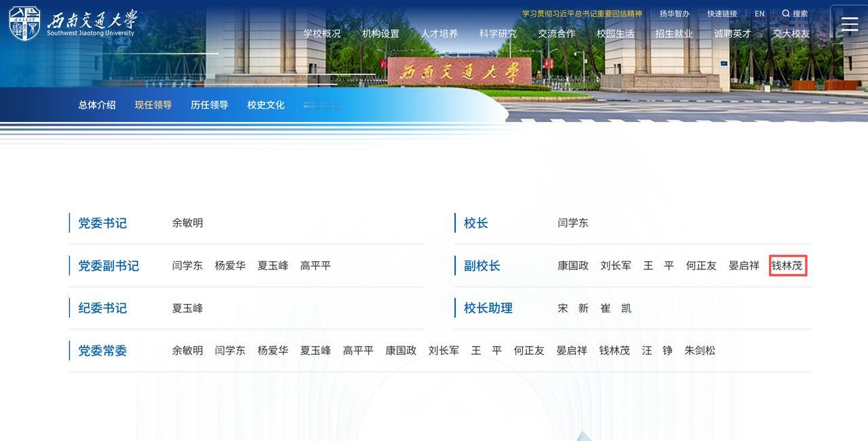The width and height of the screenshot is (868, 441).
Task: Open 杨爱华 in the 党委常委 row
Action: click(273, 351)
